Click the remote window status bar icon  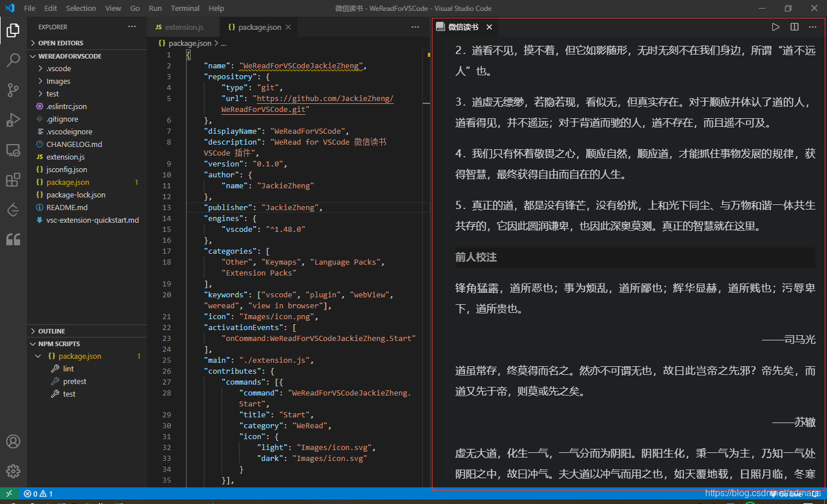pyautogui.click(x=9, y=494)
